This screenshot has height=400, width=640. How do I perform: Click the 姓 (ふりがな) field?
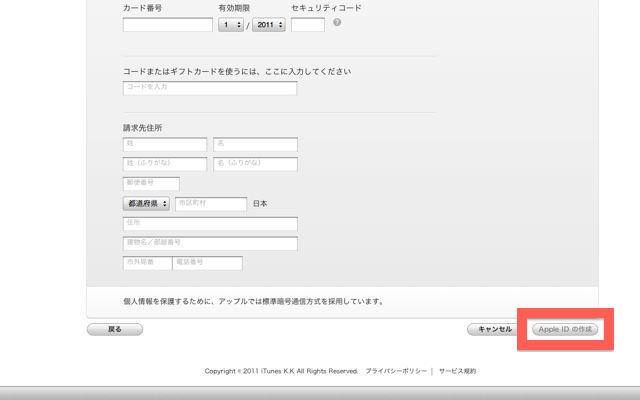click(165, 164)
